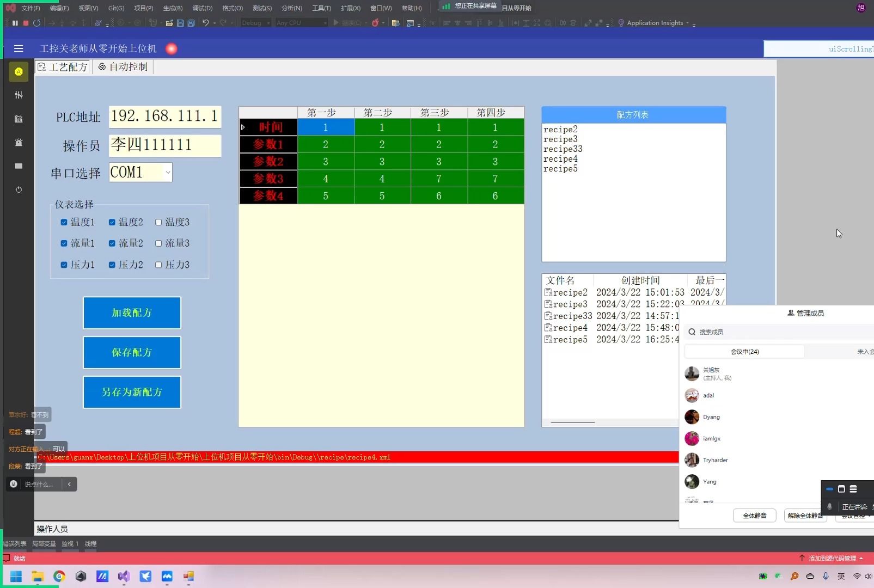
Task: Open File Explorer from the taskbar
Action: (x=38, y=576)
